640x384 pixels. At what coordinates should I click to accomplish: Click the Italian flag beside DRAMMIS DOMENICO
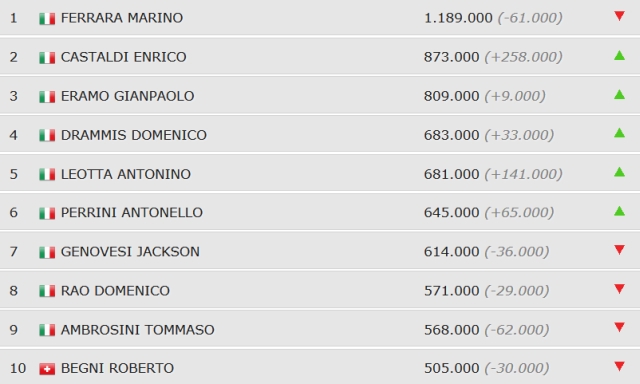[x=47, y=135]
